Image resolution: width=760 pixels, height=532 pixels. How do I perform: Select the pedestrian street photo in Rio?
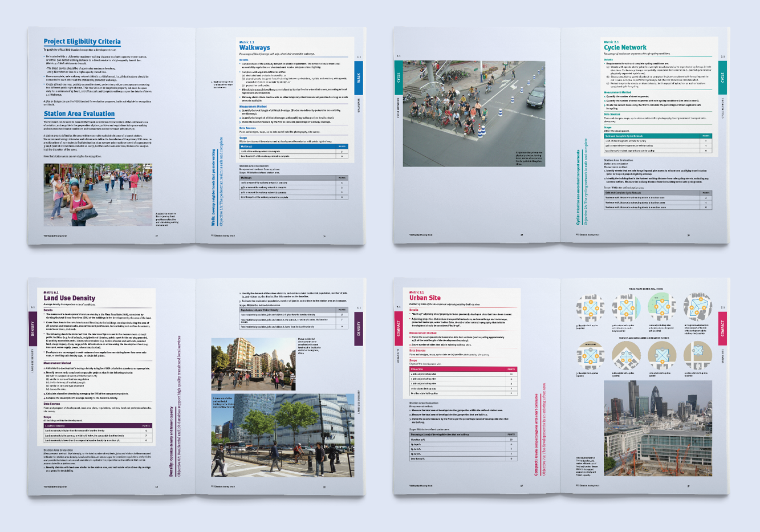point(98,195)
